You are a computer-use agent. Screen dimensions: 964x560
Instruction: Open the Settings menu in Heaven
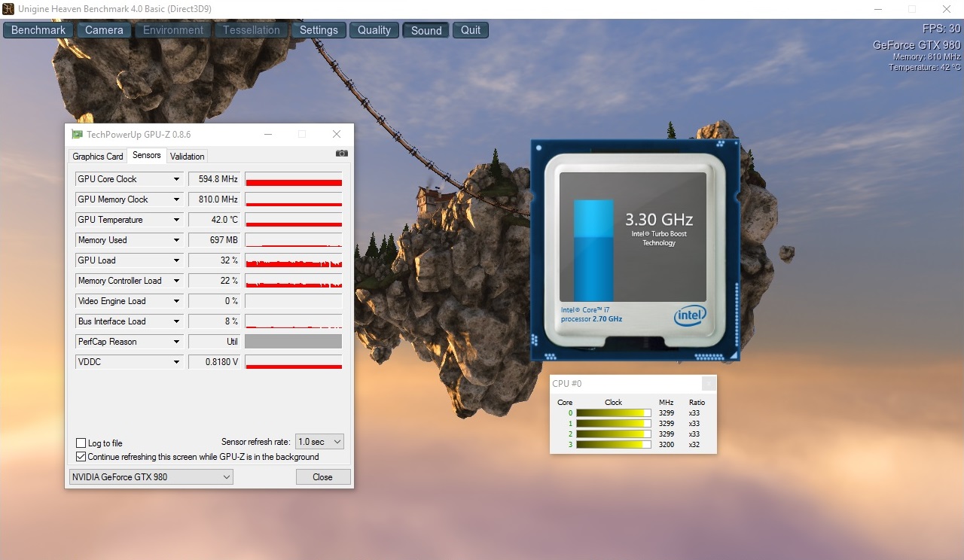(319, 30)
